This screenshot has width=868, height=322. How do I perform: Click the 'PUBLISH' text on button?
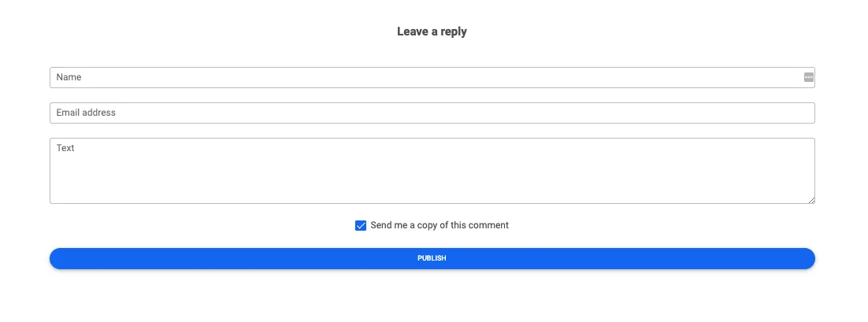click(432, 258)
